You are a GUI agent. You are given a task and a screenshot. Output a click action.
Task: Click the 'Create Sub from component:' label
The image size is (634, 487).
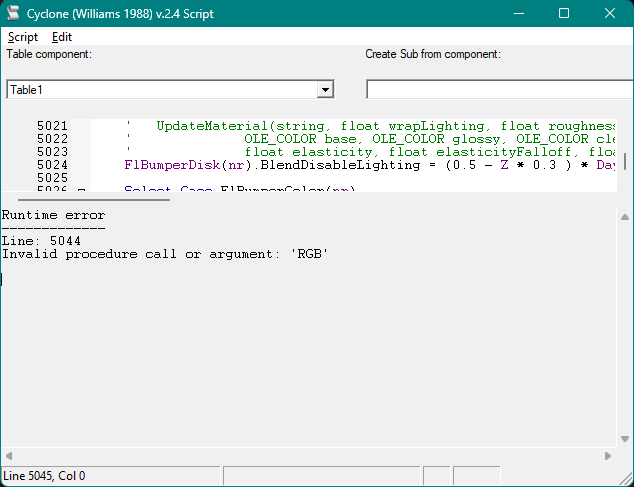(x=433, y=54)
